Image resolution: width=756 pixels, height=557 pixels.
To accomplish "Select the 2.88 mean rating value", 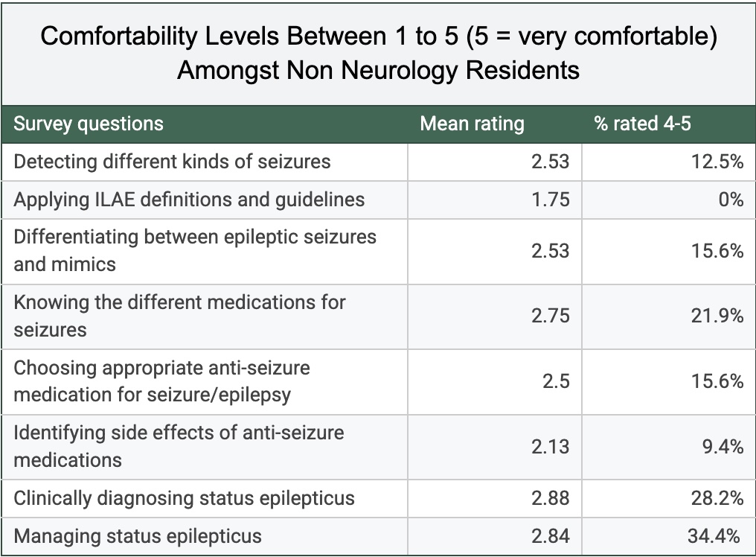I will pos(550,498).
